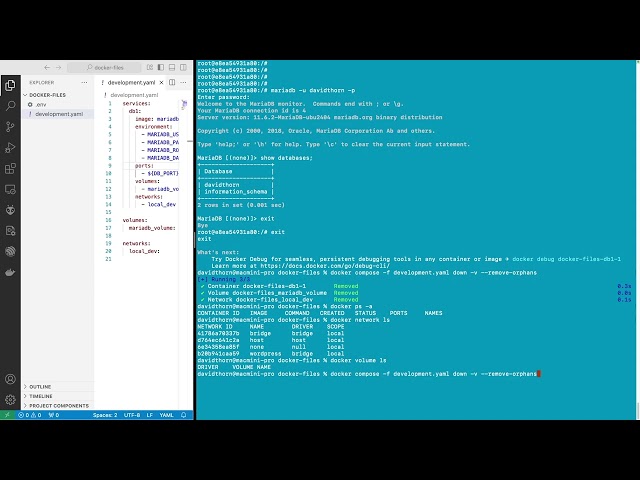The width and height of the screenshot is (640, 480).
Task: Toggle the bottom panel layout icon
Action: pyautogui.click(x=172, y=67)
